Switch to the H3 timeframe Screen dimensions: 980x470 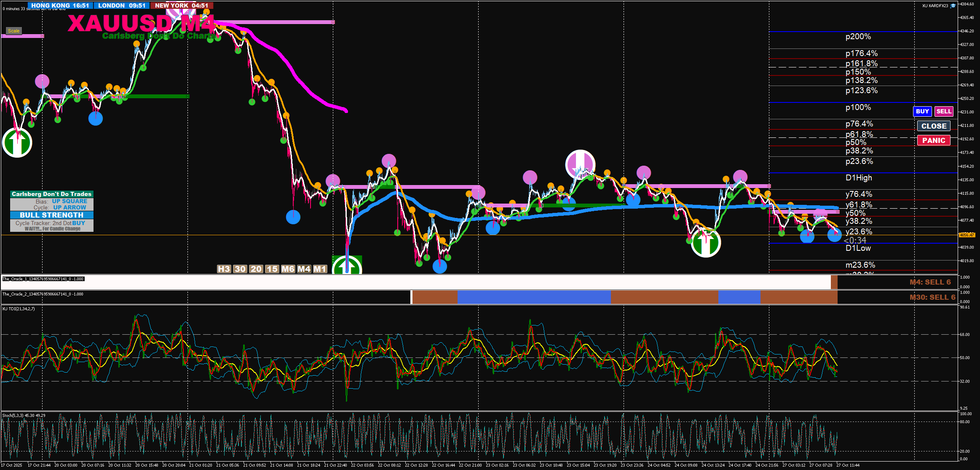coord(224,269)
